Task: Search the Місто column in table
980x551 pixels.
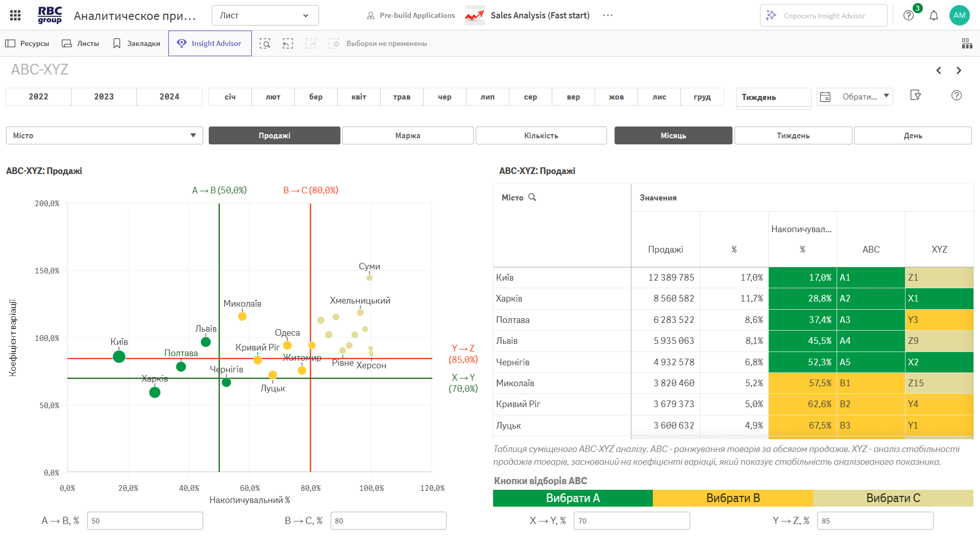Action: pos(532,197)
